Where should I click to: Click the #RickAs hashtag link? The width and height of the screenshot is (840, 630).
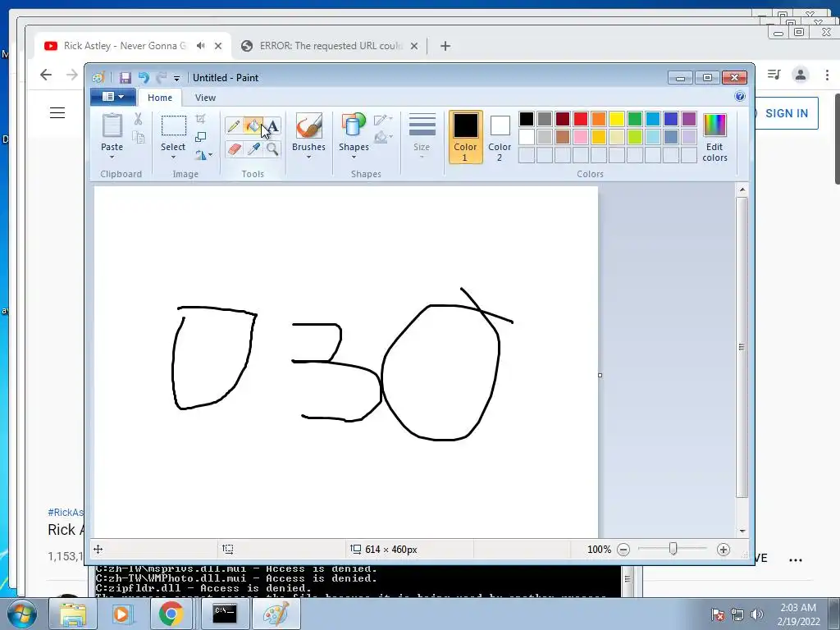pyautogui.click(x=66, y=513)
